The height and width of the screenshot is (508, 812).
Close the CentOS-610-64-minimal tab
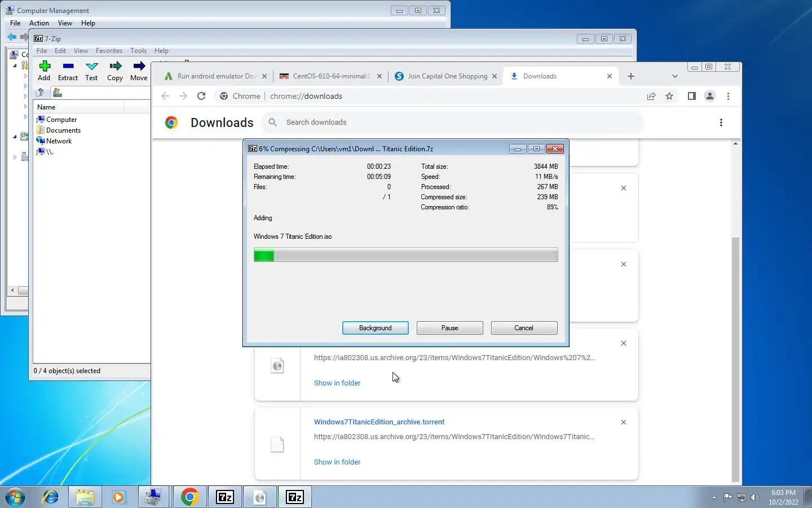(x=379, y=76)
